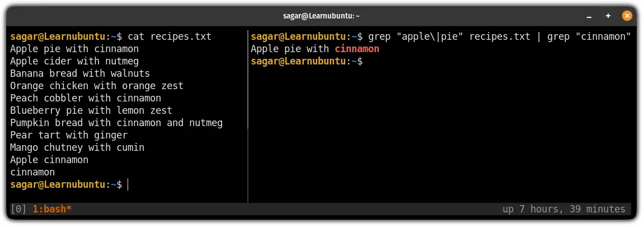Click the tmux pane divider line
Image resolution: width=644 pixels, height=227 pixels.
[x=248, y=117]
